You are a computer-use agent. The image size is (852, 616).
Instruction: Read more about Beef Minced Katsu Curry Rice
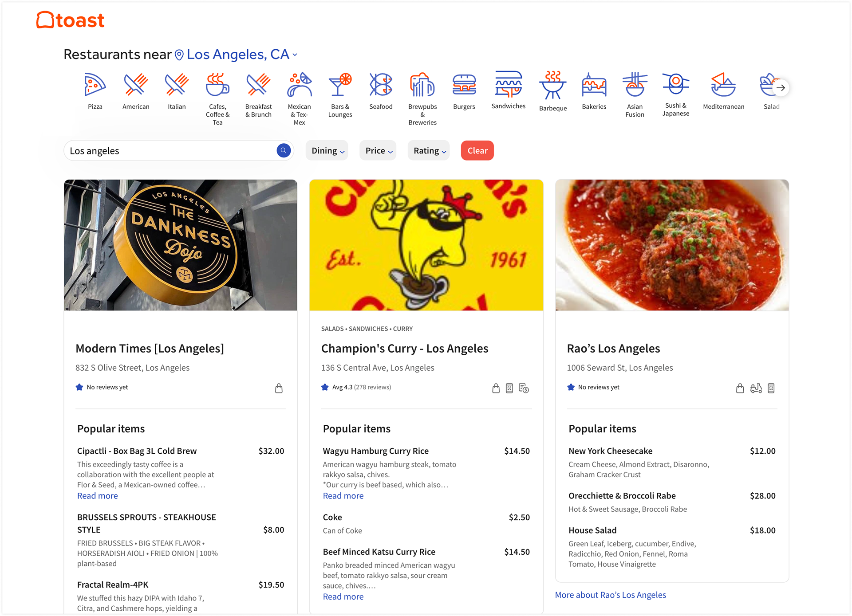point(343,596)
